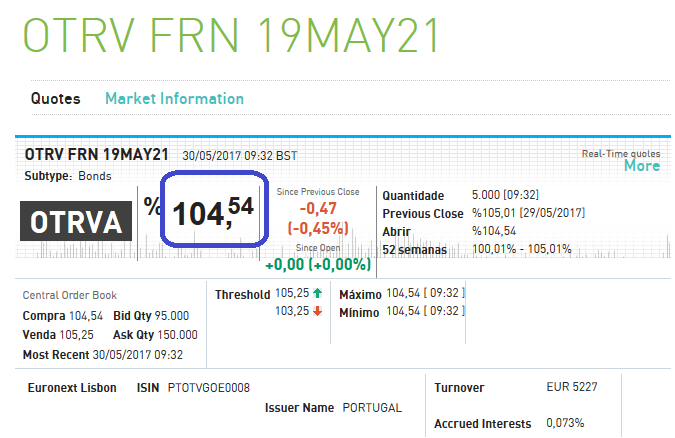Click the Since Previous Close change -0,47
The image size is (675, 438).
point(317,208)
